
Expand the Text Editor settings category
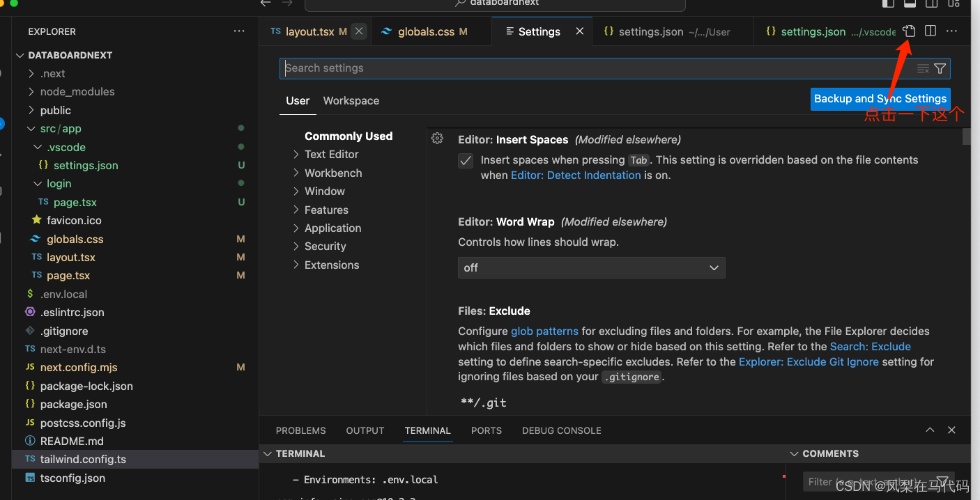pos(332,154)
